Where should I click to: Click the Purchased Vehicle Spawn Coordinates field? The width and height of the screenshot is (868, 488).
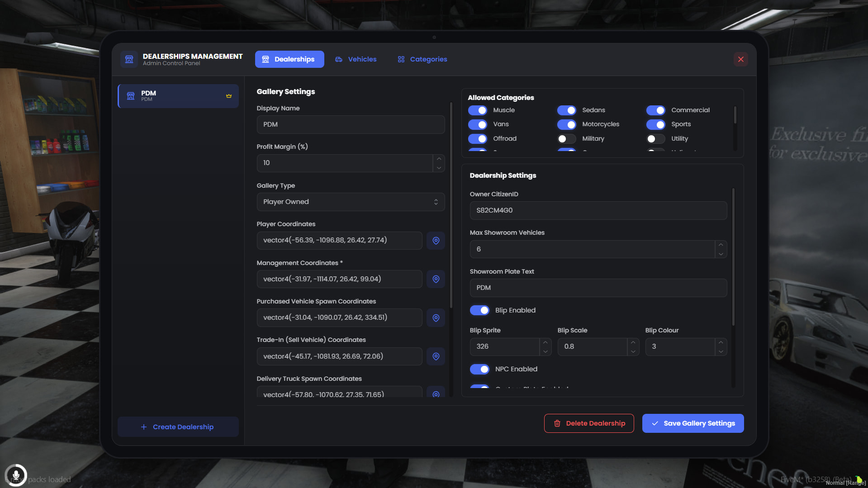(339, 318)
